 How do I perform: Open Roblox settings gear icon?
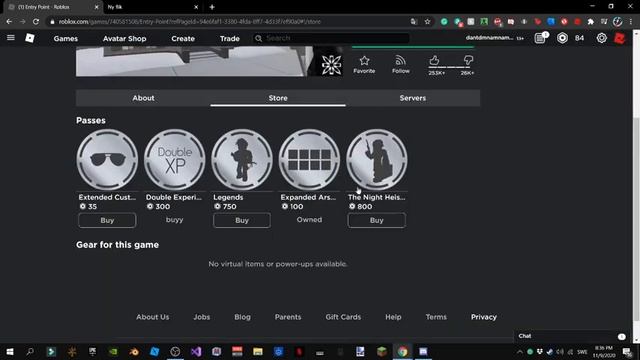pos(601,38)
